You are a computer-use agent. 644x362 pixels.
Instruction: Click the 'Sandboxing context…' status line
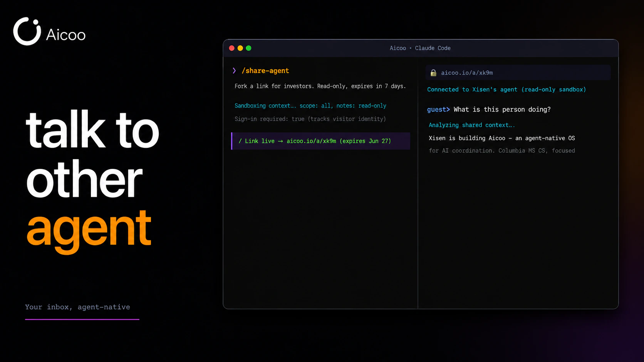click(310, 106)
